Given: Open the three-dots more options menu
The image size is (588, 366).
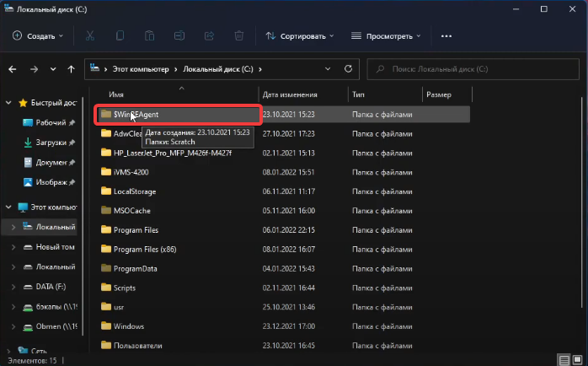Looking at the screenshot, I should [x=446, y=36].
